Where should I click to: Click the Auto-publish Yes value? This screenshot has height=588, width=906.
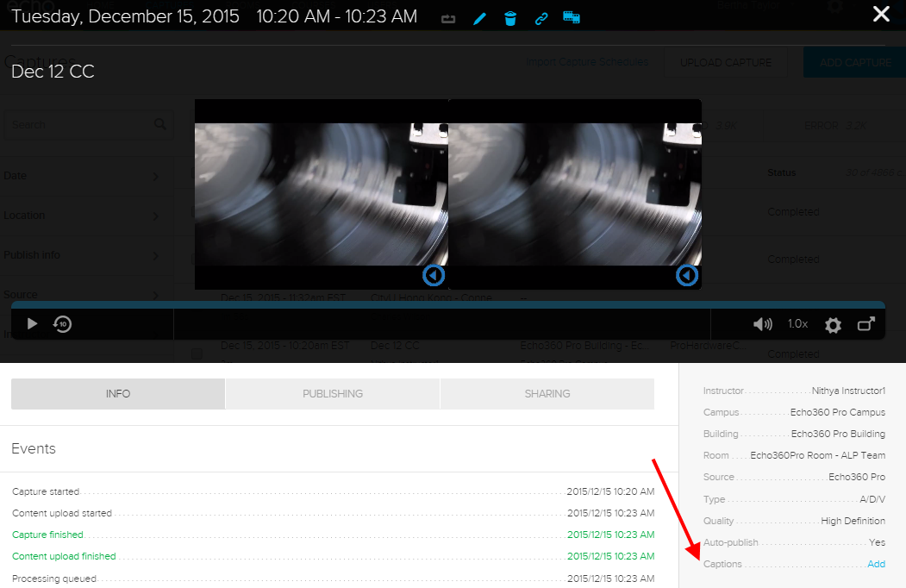click(x=877, y=542)
